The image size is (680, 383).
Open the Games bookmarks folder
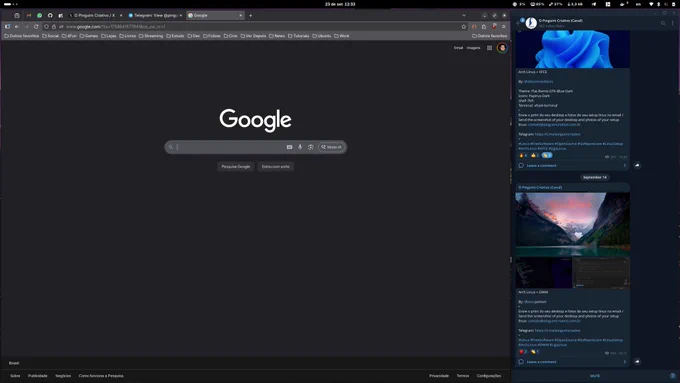pos(89,36)
